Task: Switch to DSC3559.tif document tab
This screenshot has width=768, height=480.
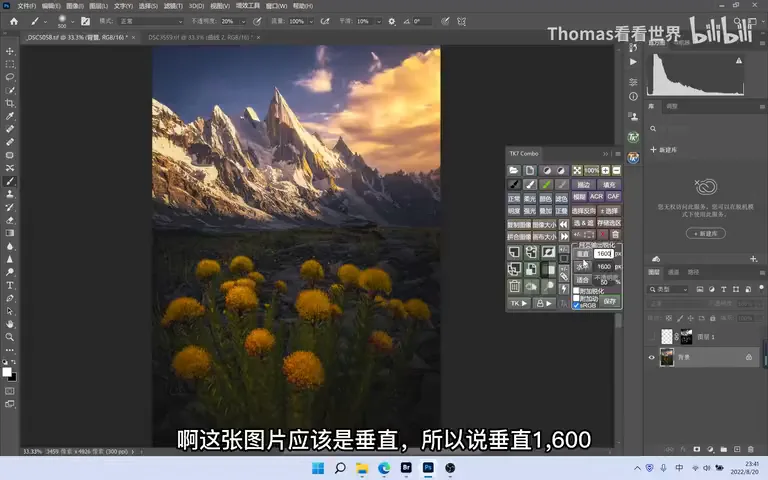Action: click(x=200, y=37)
